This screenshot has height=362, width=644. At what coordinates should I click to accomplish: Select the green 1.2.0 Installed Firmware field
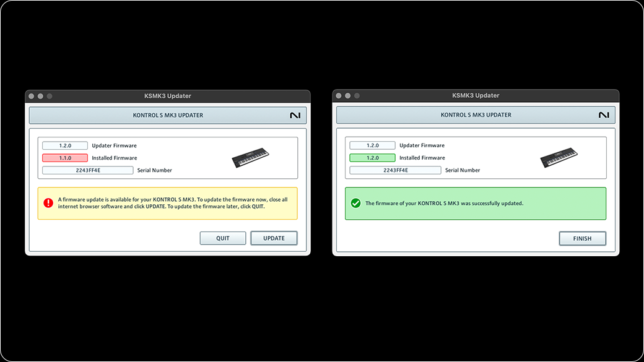pyautogui.click(x=373, y=158)
